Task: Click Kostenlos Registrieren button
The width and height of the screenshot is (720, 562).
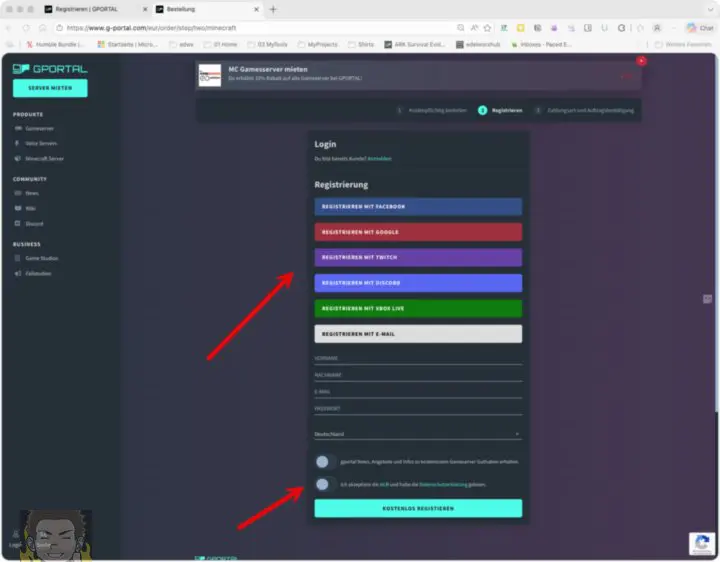Action: tap(418, 508)
